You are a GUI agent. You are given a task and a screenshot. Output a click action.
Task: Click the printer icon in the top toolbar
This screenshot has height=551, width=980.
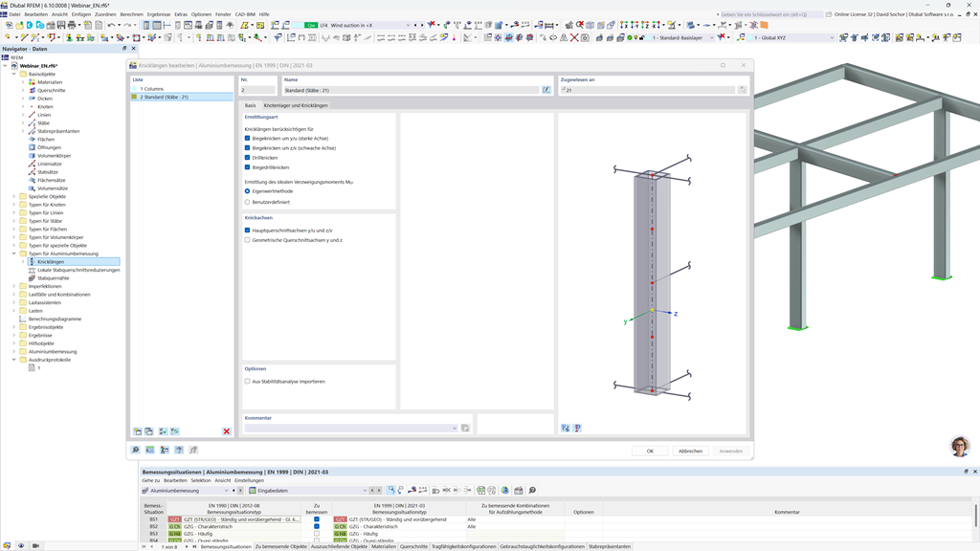[74, 25]
